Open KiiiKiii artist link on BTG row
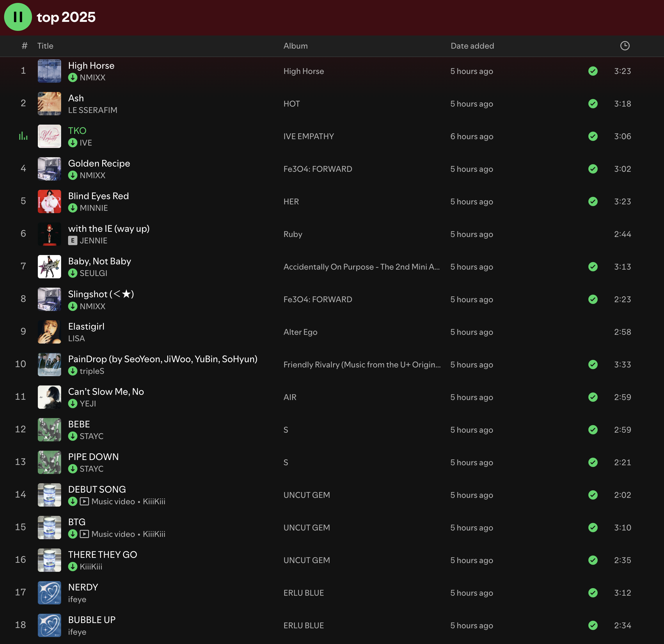 coord(154,534)
